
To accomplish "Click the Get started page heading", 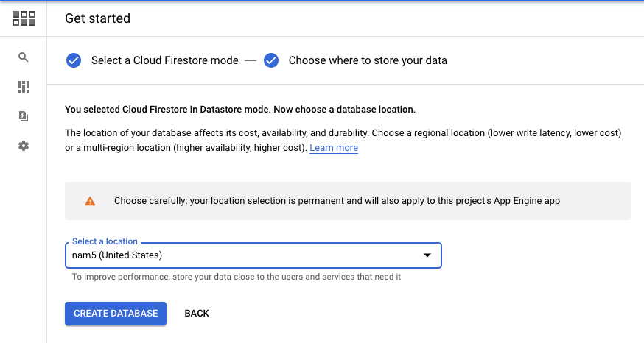I will click(98, 18).
